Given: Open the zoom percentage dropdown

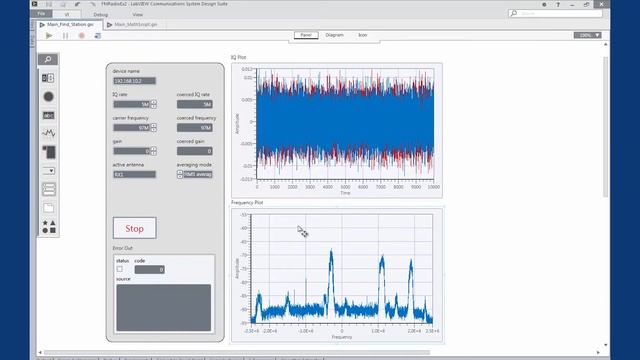Looking at the screenshot, I should (587, 36).
